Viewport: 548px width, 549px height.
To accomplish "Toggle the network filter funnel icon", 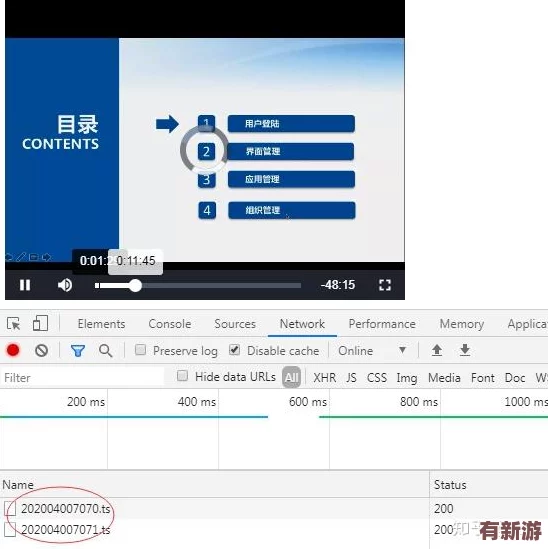I will (78, 350).
